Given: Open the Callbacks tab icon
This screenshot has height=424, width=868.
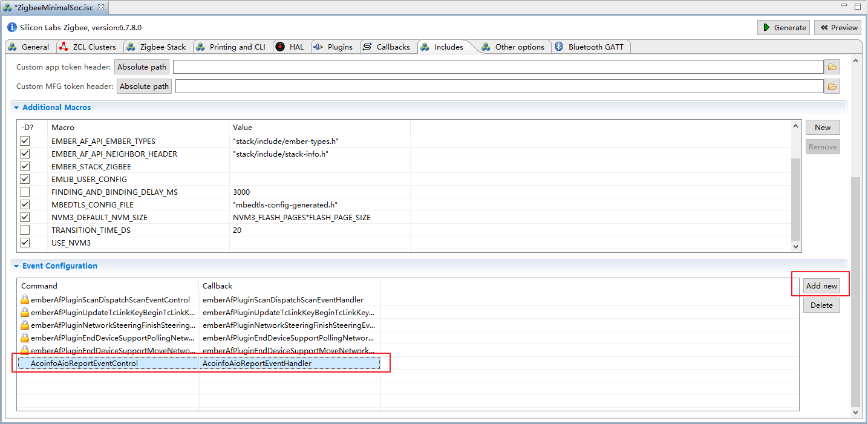Looking at the screenshot, I should pyautogui.click(x=367, y=47).
